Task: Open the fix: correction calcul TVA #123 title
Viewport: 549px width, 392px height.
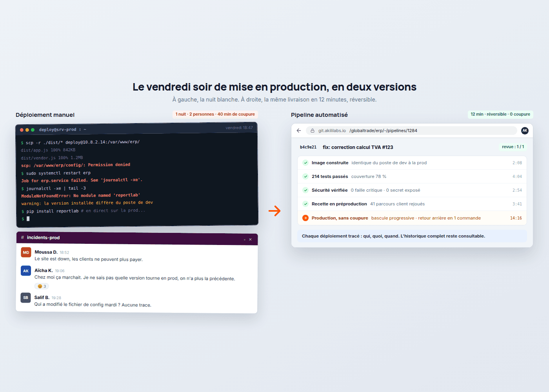Action: 358,147
